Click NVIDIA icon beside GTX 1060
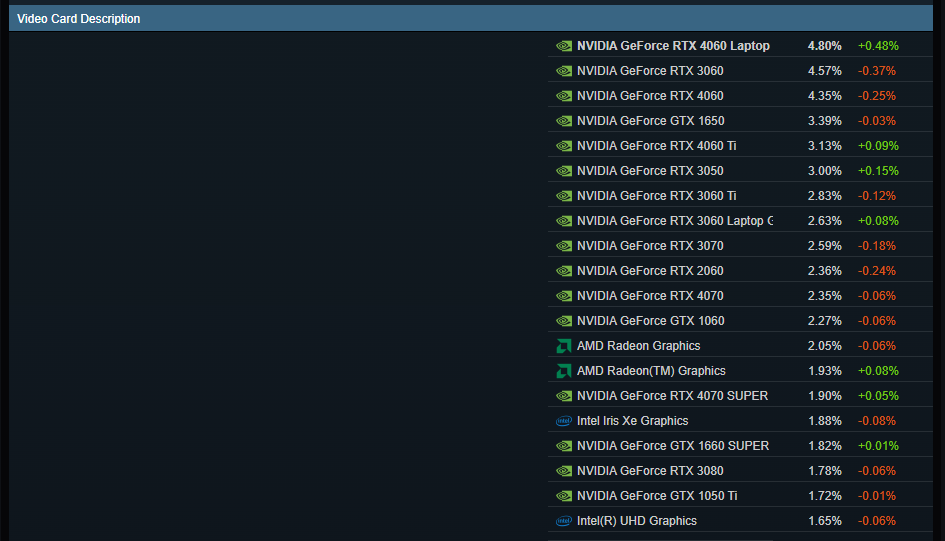Viewport: 945px width, 541px height. click(564, 321)
